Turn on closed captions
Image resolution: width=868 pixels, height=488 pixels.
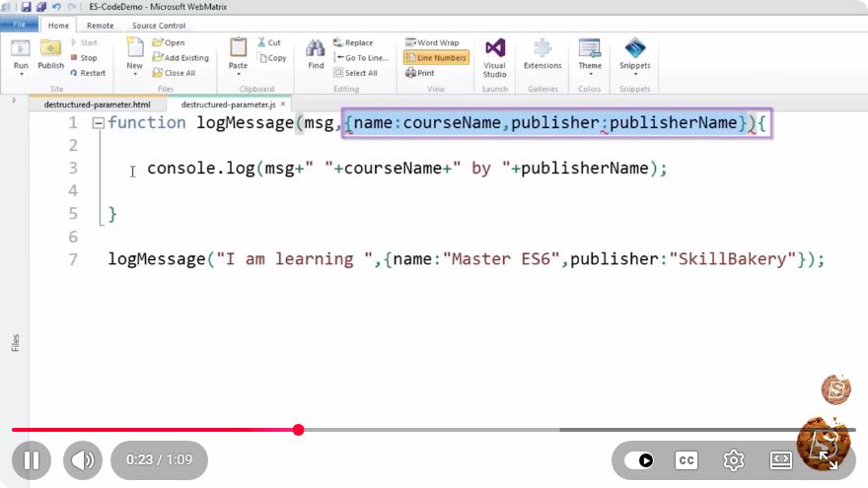click(x=687, y=460)
